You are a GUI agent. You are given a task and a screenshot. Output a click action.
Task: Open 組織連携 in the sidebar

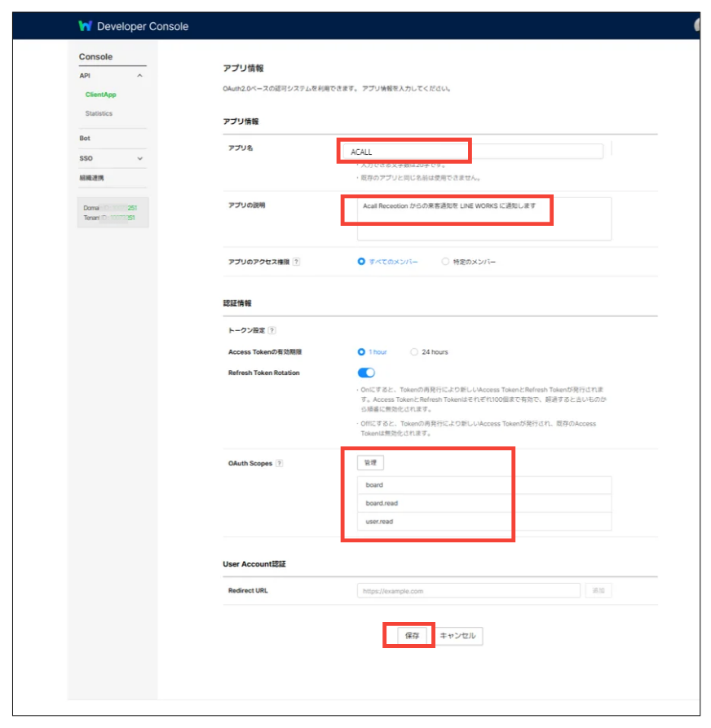coord(91,177)
